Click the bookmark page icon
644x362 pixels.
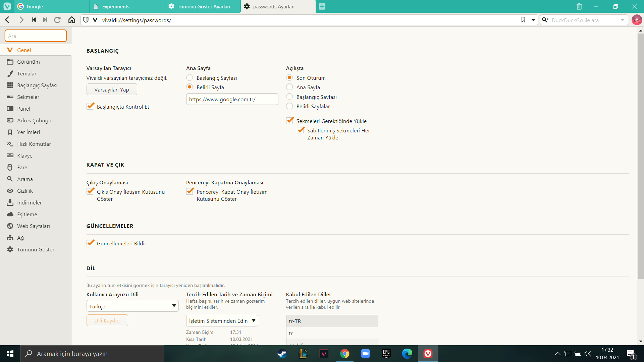(x=523, y=20)
